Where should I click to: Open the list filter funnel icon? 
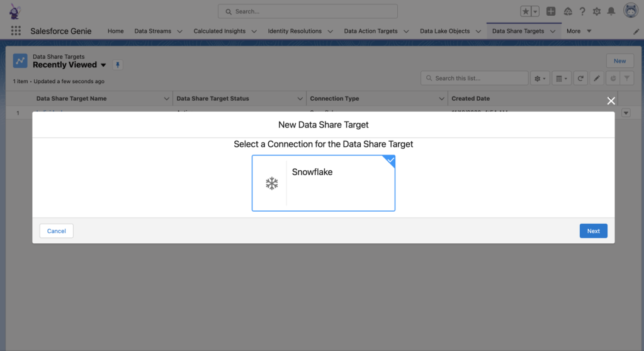tap(627, 78)
